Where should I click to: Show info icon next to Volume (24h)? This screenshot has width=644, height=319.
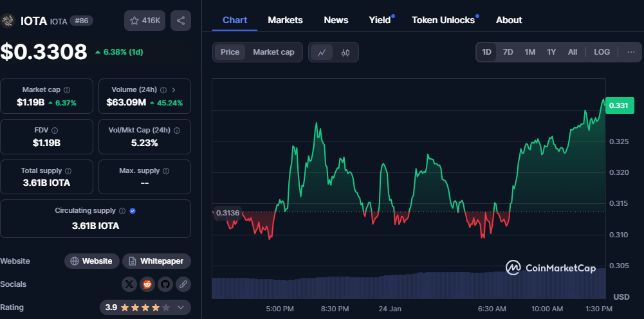[x=163, y=89]
